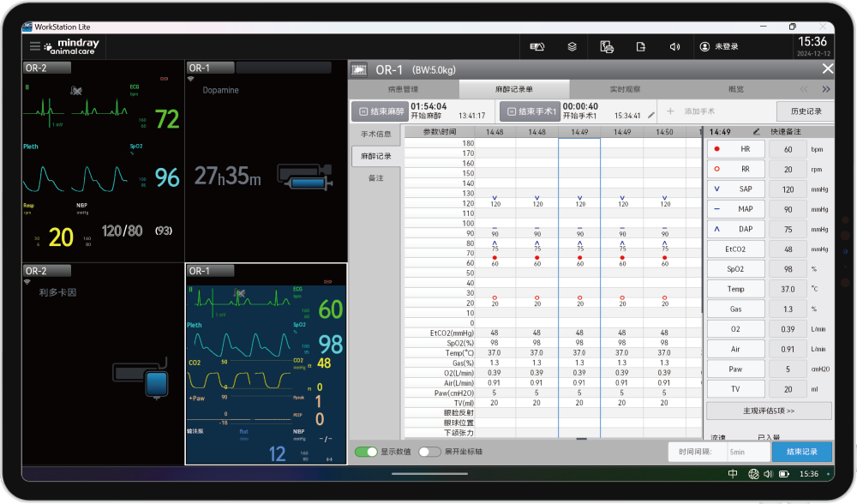Click the 结束麻醉 button
Screen dimensions: 857x504
[379, 111]
